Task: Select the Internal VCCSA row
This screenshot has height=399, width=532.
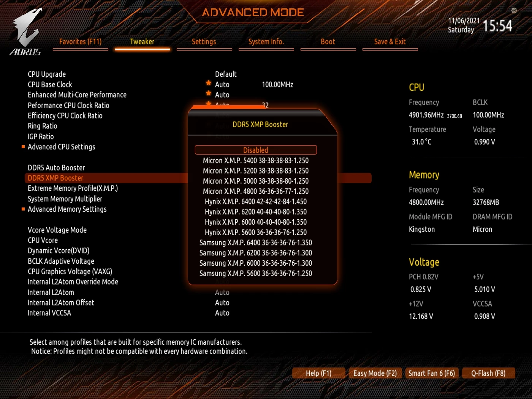Action: pos(49,313)
